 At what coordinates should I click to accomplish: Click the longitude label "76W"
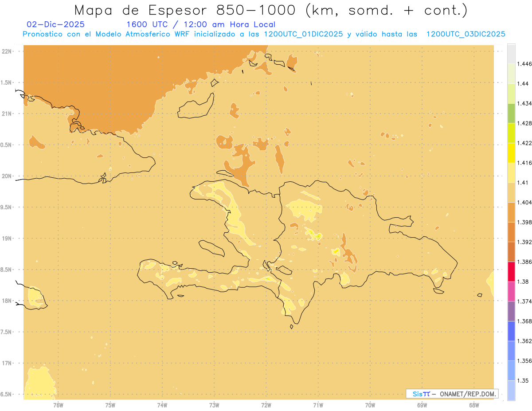(58, 405)
